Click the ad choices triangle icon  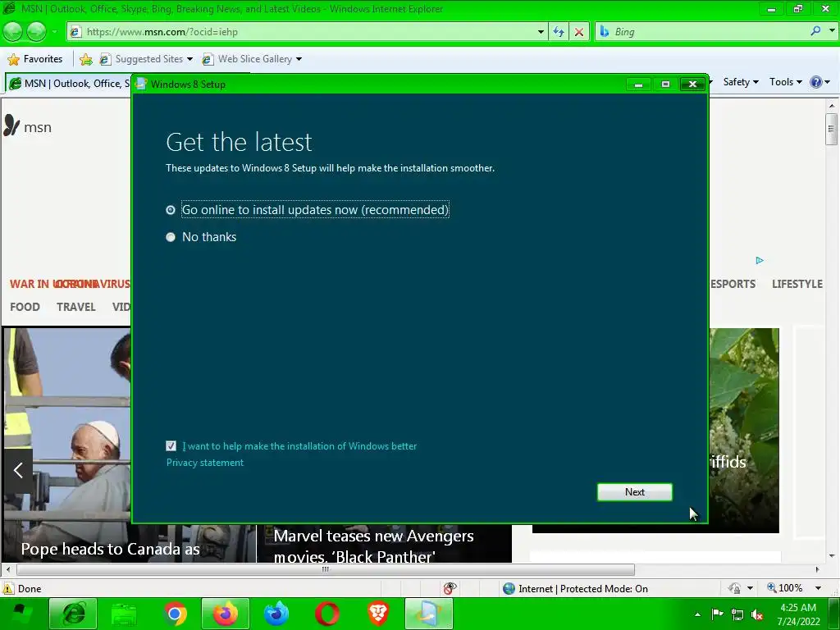(x=759, y=260)
